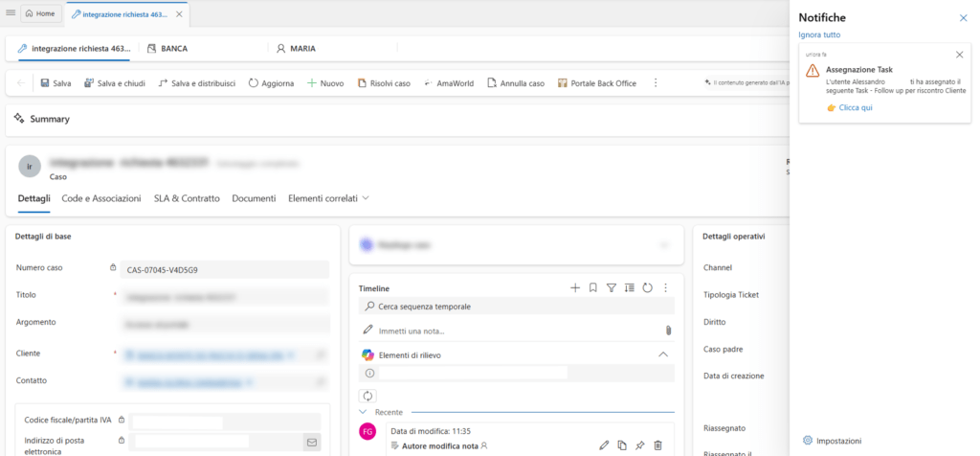Switch to the Home tab
The width and height of the screenshot is (980, 456).
(x=40, y=13)
